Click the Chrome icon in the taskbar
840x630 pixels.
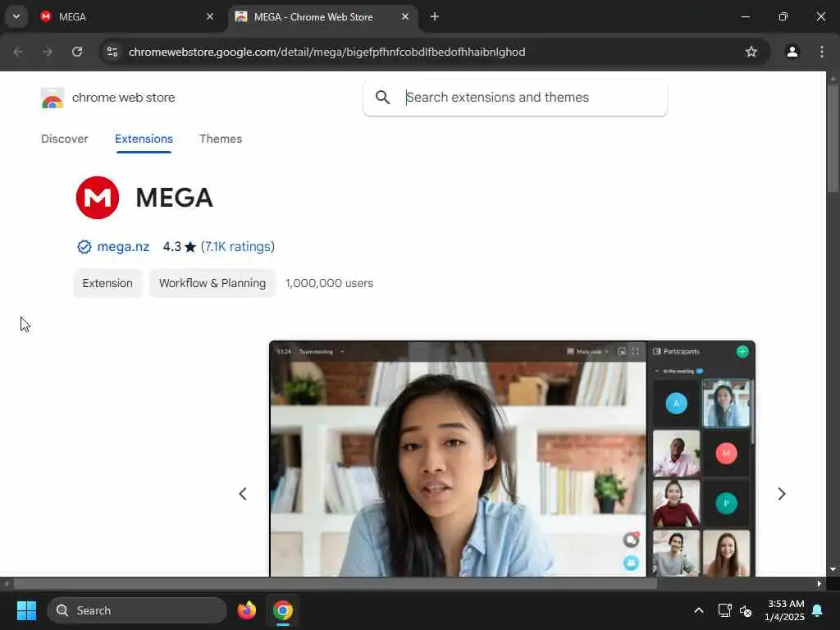[283, 610]
